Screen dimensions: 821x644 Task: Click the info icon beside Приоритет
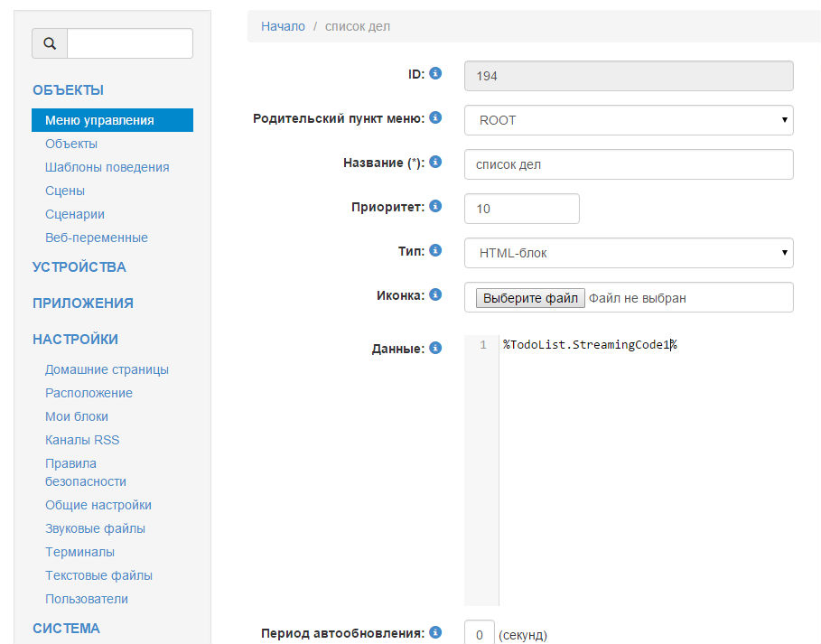click(x=435, y=206)
